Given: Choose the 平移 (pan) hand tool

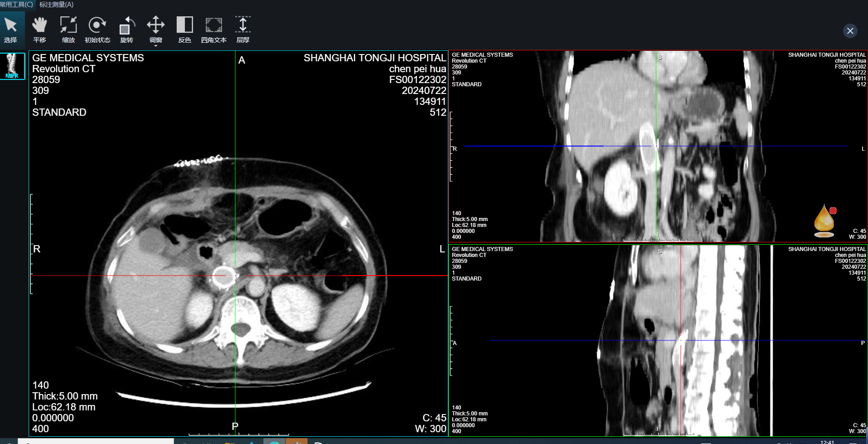Looking at the screenshot, I should point(40,30).
